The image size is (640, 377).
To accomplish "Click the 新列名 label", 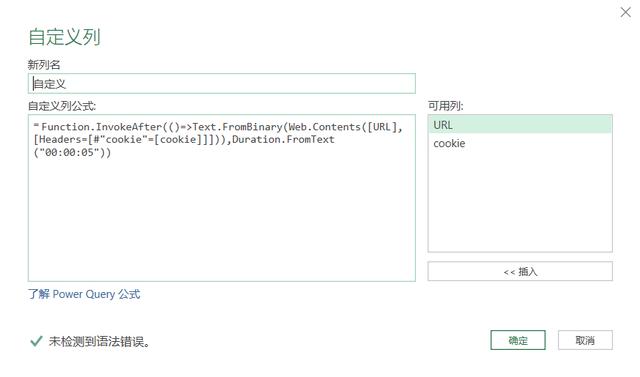I will click(x=44, y=64).
